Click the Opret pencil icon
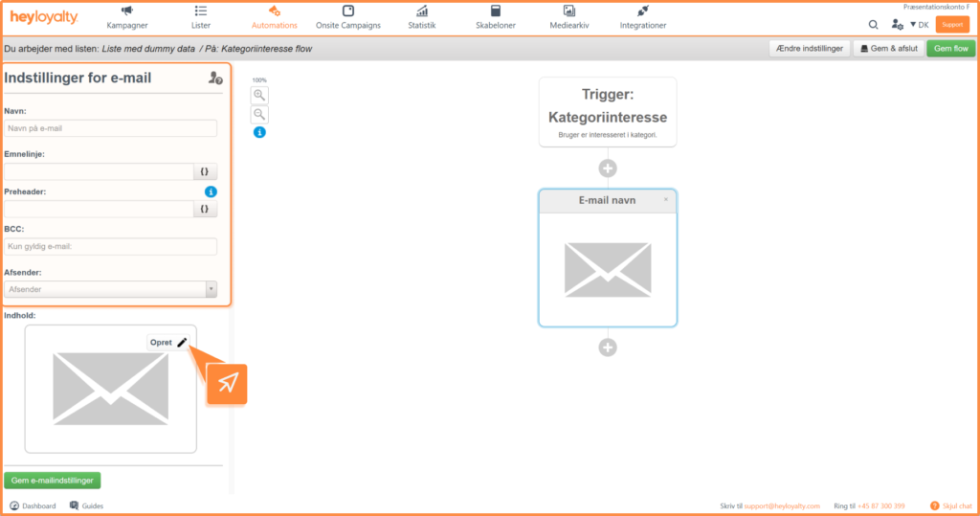 [182, 342]
